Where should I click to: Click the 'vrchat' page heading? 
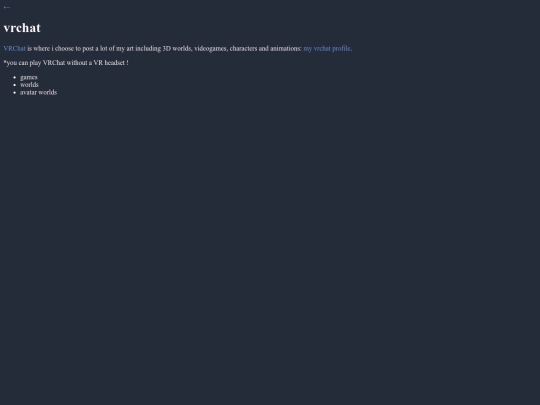(22, 28)
